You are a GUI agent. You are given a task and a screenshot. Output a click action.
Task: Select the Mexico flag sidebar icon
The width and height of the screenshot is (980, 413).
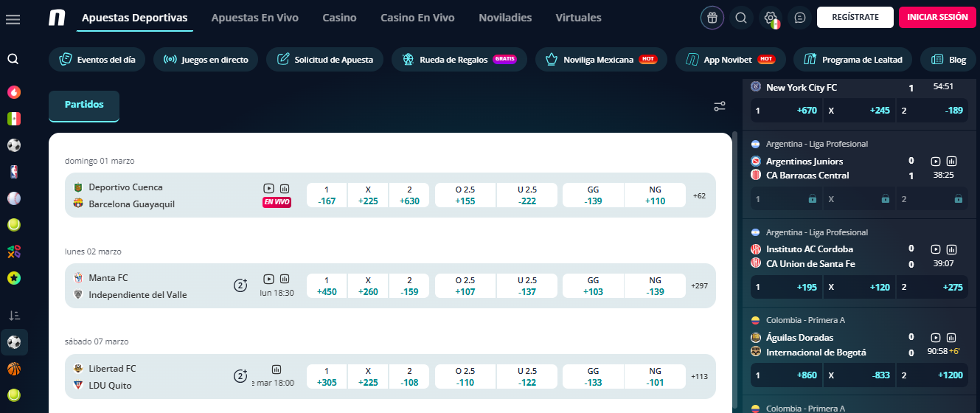pyautogui.click(x=13, y=119)
